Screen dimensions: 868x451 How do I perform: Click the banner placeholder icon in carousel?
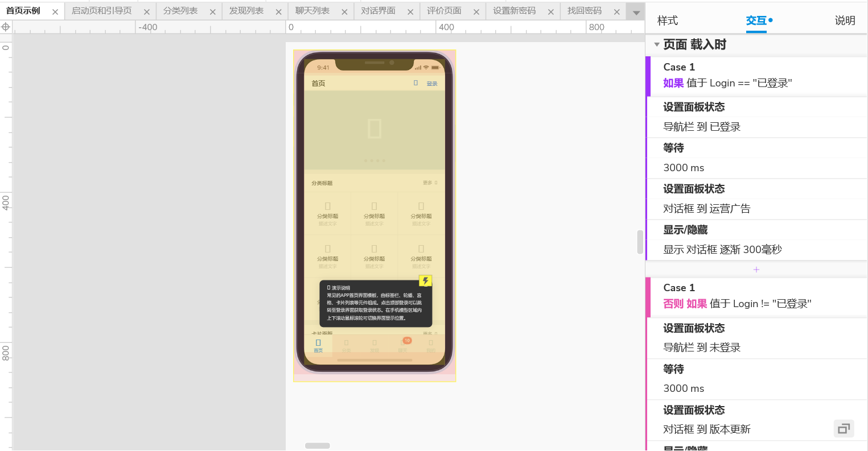click(375, 129)
